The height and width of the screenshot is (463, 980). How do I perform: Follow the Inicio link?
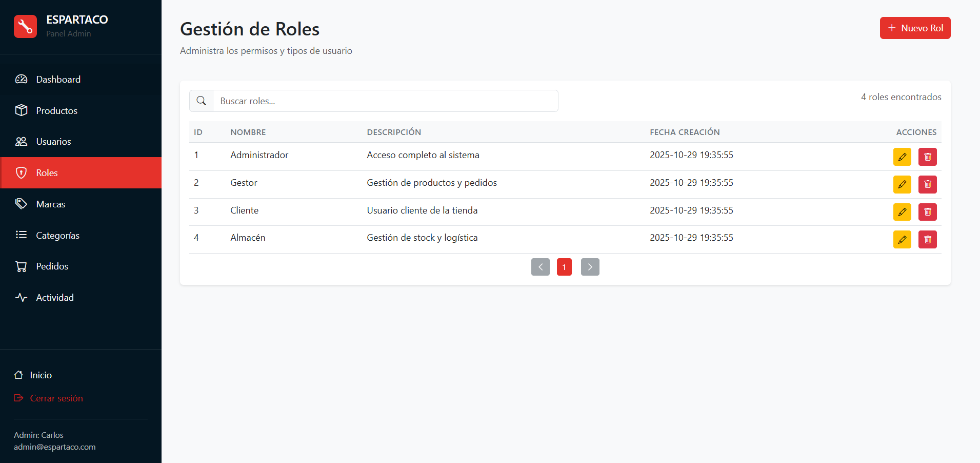33,375
